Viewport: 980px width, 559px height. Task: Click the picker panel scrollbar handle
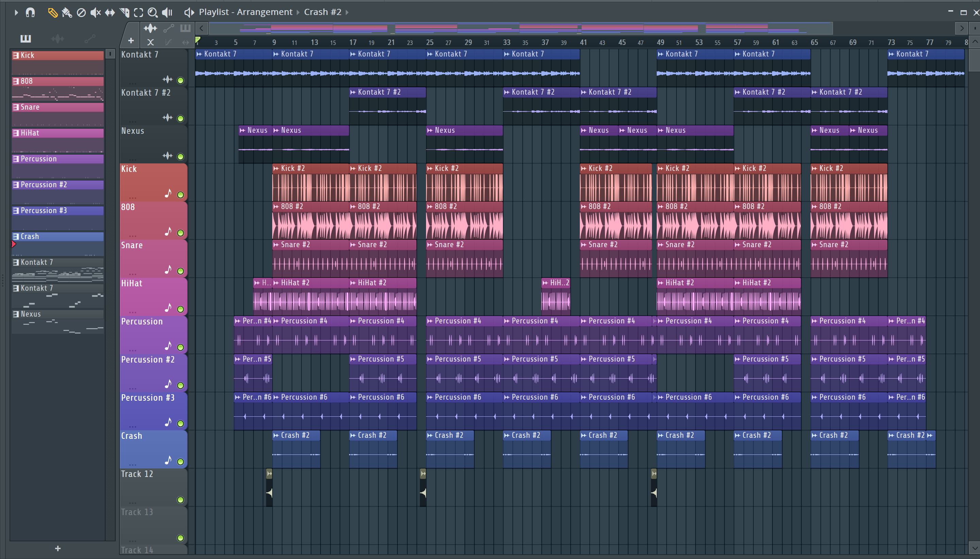[x=110, y=54]
